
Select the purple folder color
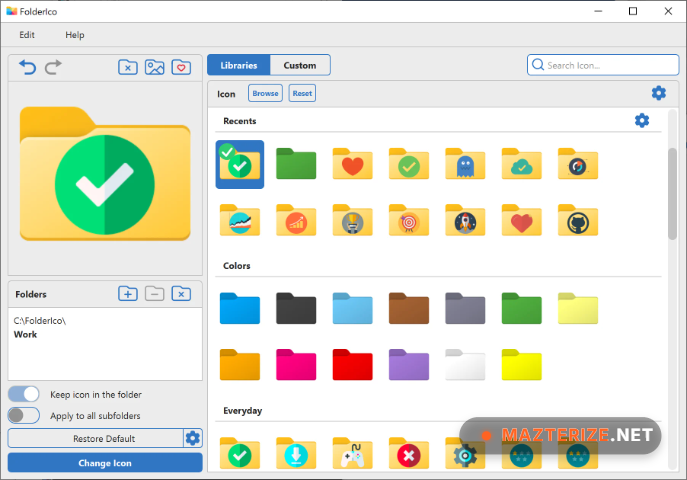pos(409,365)
